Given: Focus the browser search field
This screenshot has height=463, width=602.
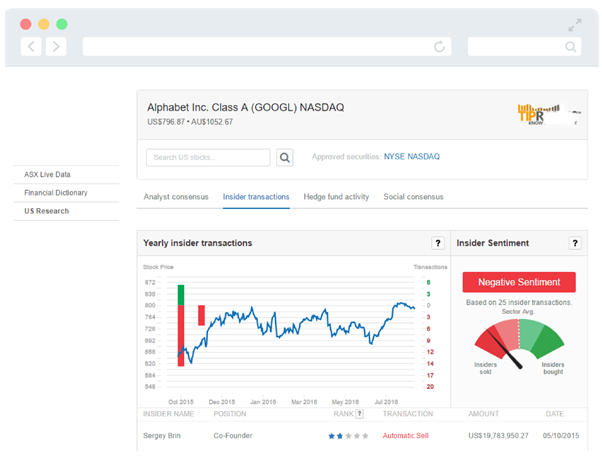Looking at the screenshot, I should click(x=524, y=46).
